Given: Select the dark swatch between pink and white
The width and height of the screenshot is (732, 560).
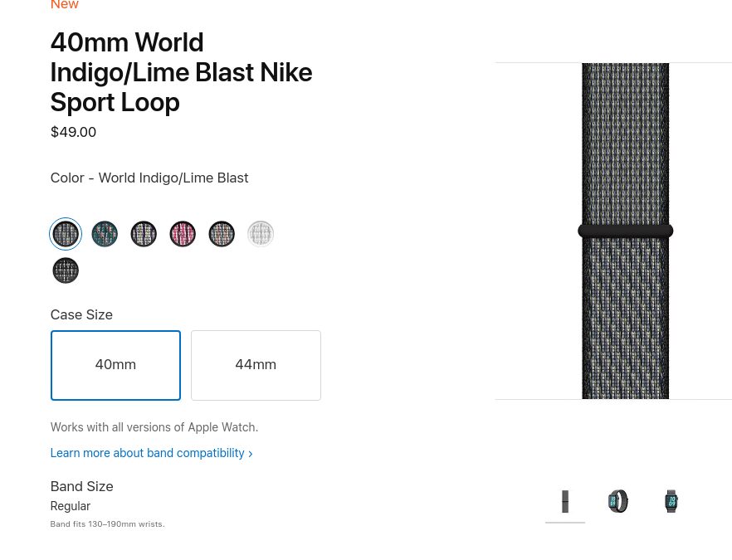Looking at the screenshot, I should coord(222,234).
